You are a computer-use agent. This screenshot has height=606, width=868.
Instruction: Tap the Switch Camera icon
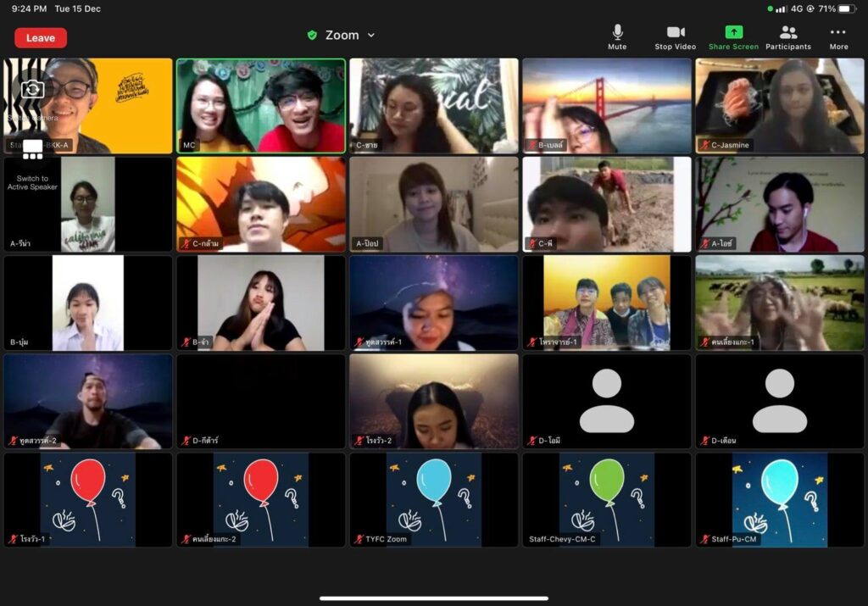[x=33, y=89]
